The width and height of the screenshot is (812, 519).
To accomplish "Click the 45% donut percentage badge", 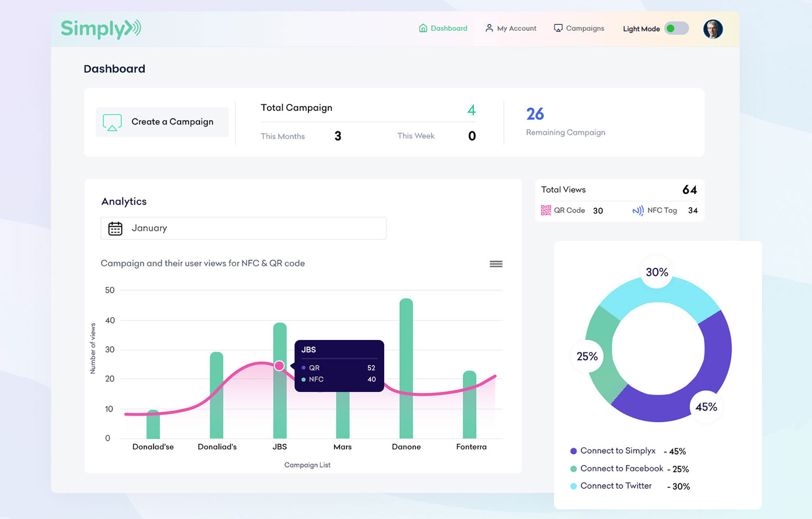I will coord(706,407).
